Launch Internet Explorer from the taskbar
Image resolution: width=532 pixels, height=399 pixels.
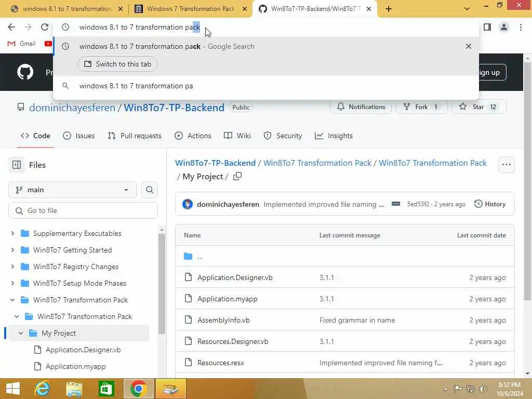tap(42, 389)
